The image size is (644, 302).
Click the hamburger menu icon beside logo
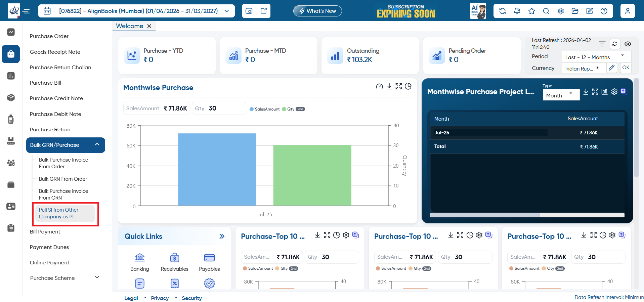(26, 11)
